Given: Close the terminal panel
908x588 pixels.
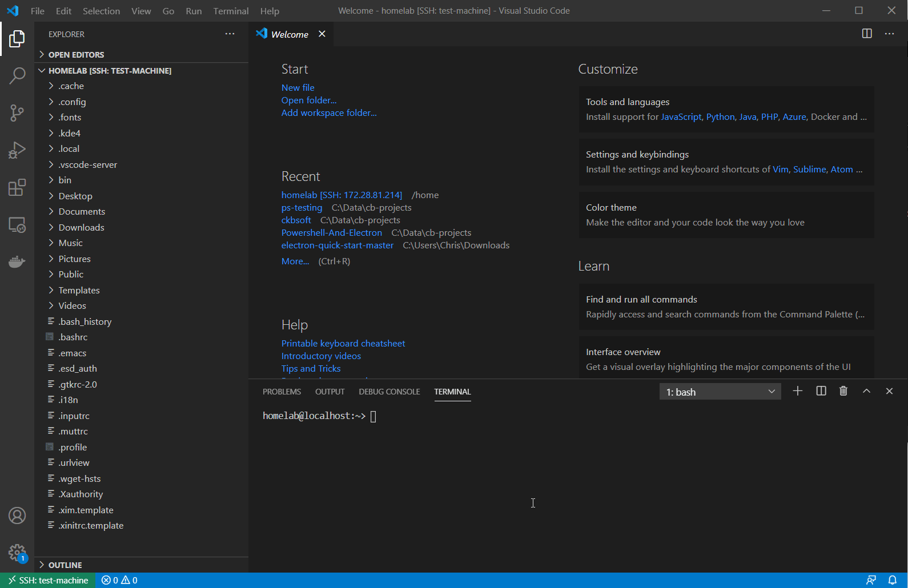Looking at the screenshot, I should tap(889, 391).
